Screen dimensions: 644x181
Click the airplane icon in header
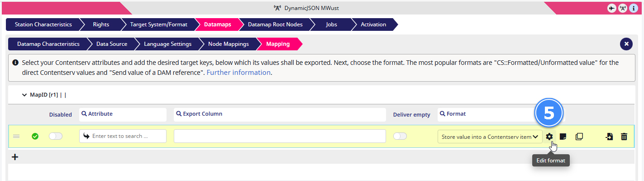point(612,8)
